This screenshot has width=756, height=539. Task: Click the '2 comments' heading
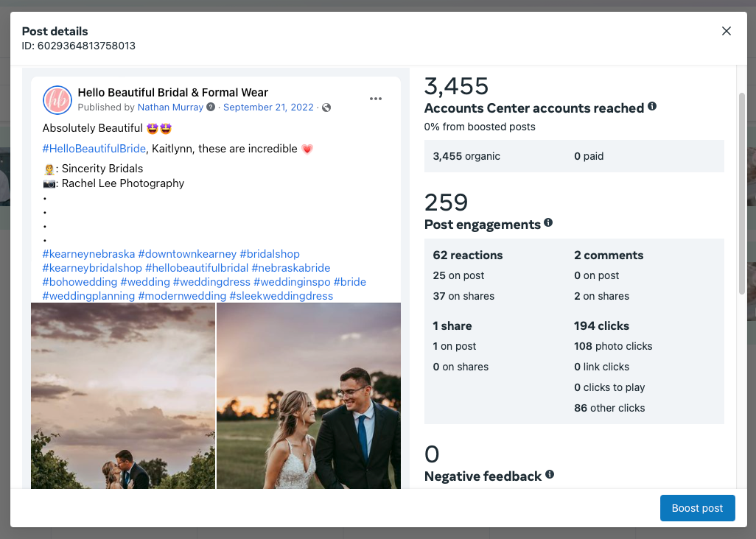609,256
